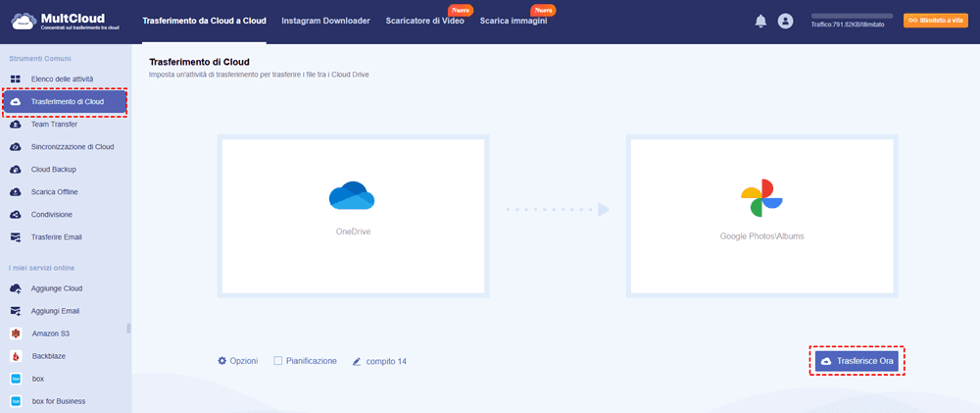
Task: Open the Scarica immagini tab
Action: 514,22
